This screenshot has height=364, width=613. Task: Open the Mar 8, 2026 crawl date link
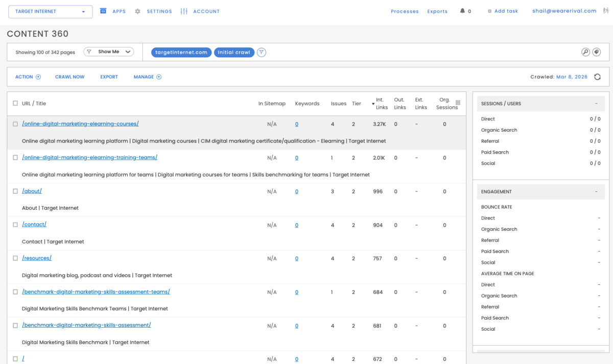click(572, 77)
